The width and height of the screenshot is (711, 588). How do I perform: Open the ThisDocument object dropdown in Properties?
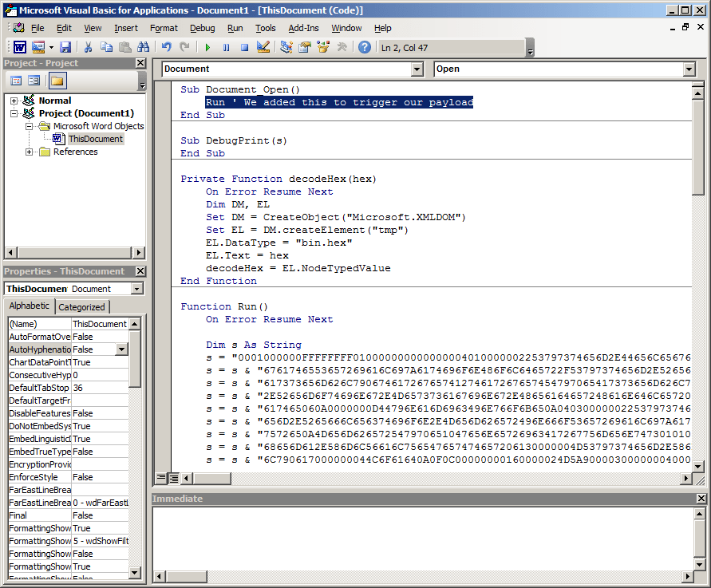[136, 289]
